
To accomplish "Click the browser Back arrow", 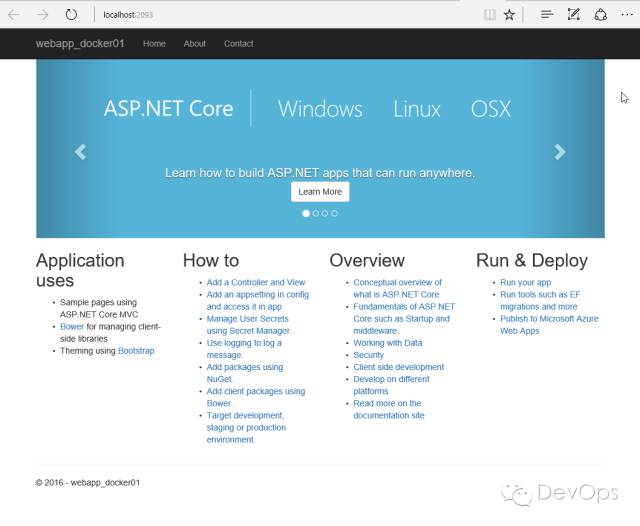I will point(14,15).
